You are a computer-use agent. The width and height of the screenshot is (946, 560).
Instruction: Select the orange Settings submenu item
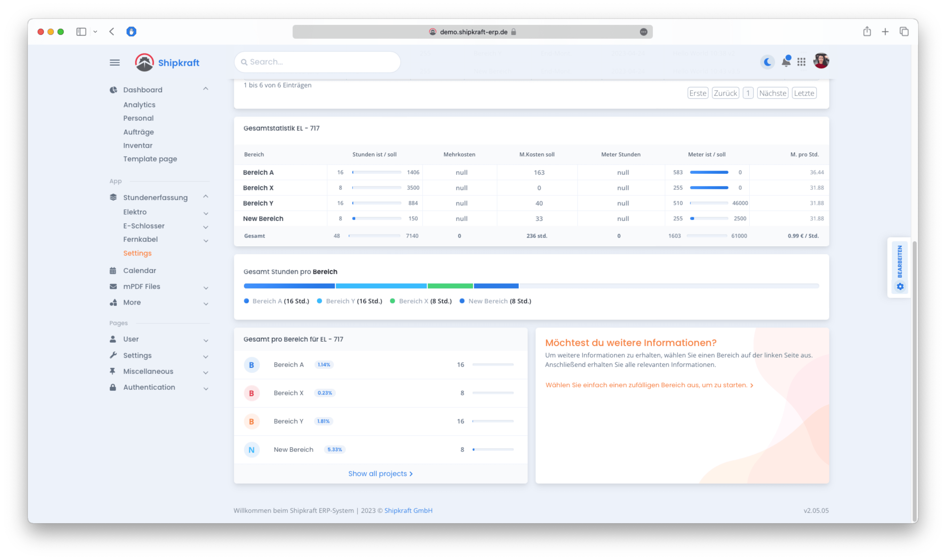coord(137,253)
